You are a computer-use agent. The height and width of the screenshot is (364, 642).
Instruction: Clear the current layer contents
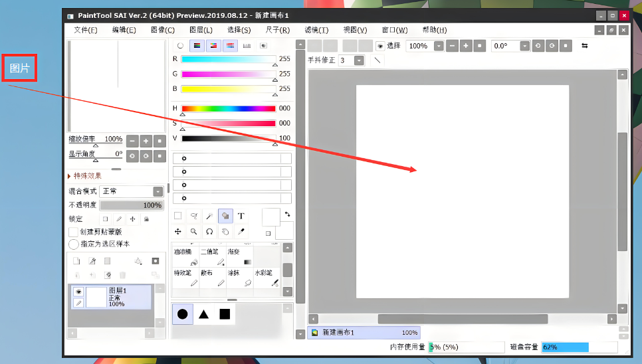(107, 275)
